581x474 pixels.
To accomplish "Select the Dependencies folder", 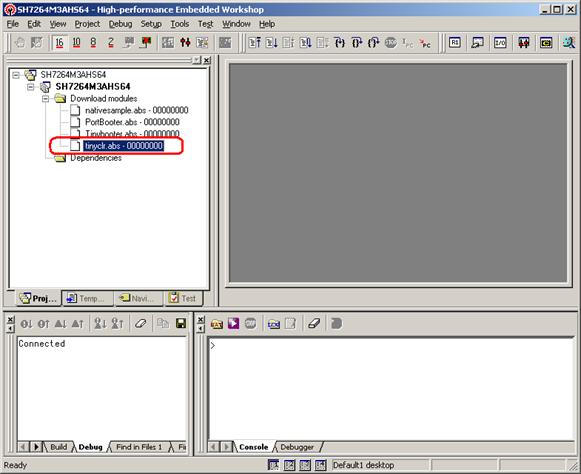I will (x=96, y=158).
